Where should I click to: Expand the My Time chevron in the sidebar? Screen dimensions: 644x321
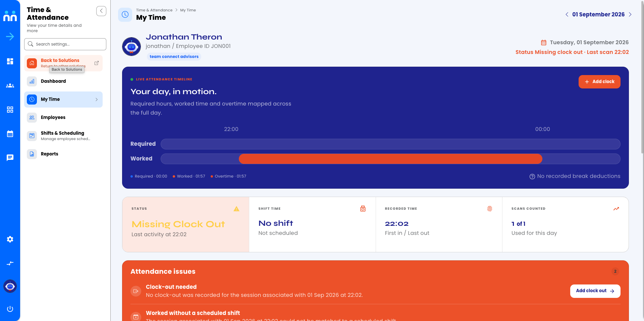[97, 100]
